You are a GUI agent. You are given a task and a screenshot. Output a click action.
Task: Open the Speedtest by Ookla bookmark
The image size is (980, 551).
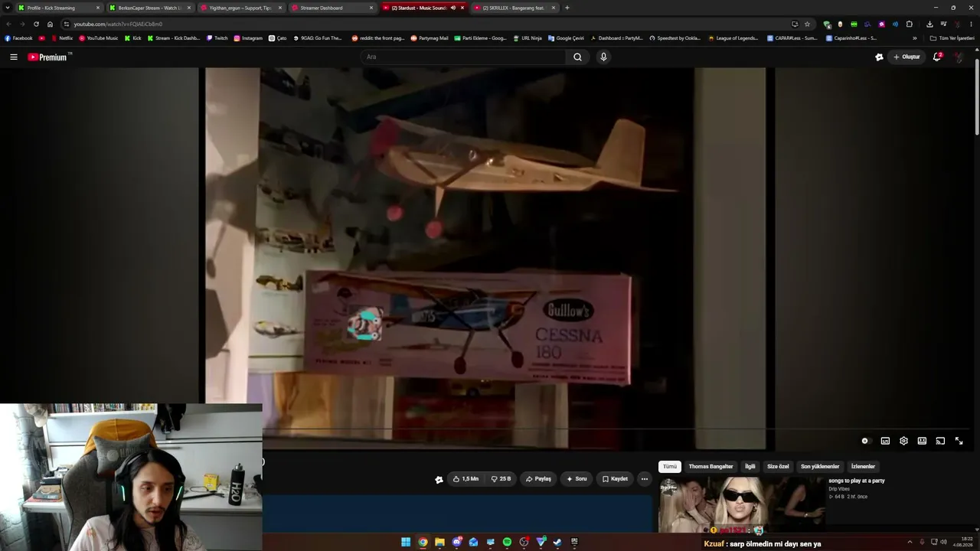(675, 37)
